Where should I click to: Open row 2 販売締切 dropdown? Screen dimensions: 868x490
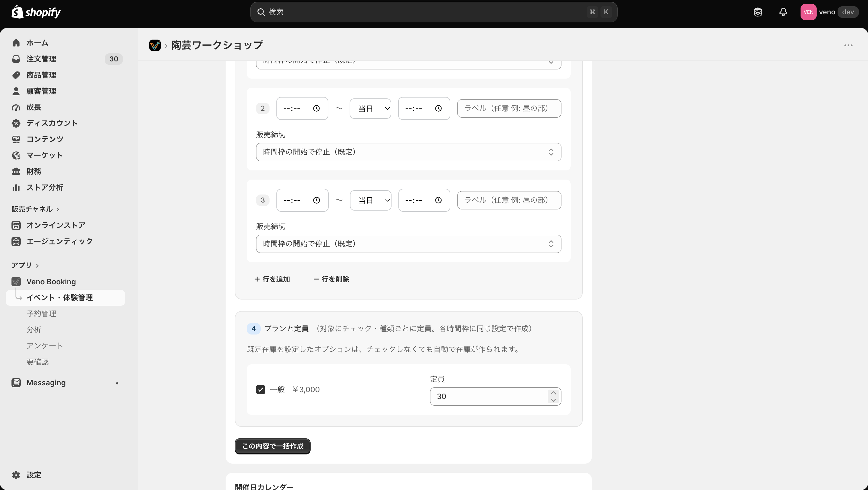tap(408, 152)
